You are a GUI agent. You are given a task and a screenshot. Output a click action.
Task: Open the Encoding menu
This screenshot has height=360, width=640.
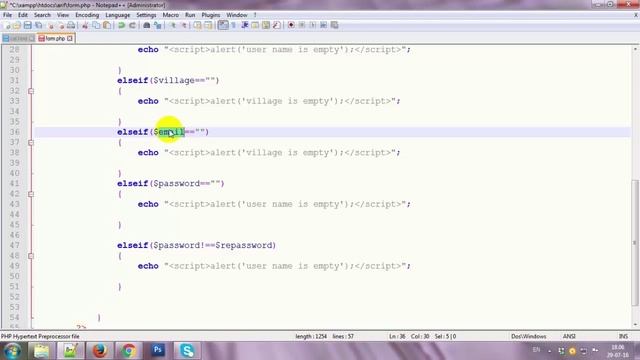click(87, 15)
